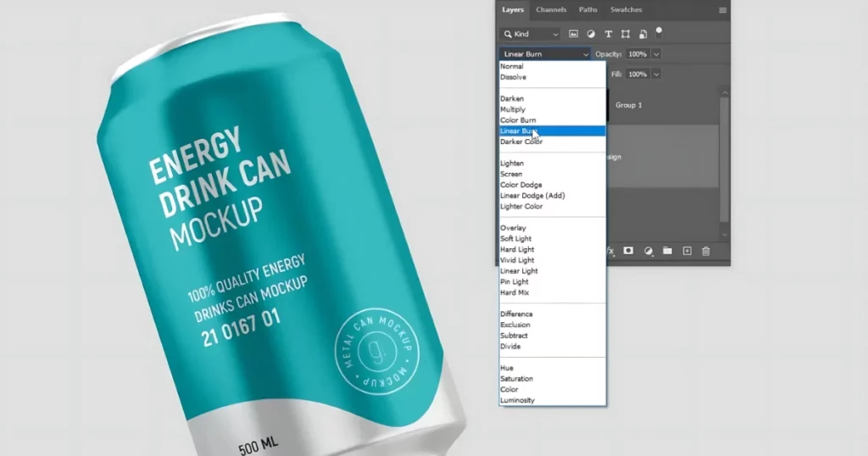Choose Lighten blend mode
This screenshot has height=456, width=868.
pyautogui.click(x=553, y=164)
